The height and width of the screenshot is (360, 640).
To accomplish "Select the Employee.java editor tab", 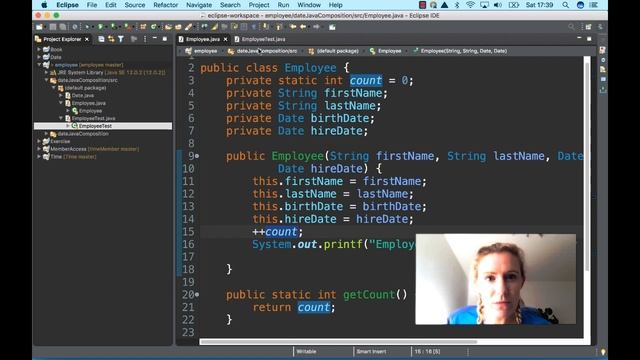I will [202, 39].
